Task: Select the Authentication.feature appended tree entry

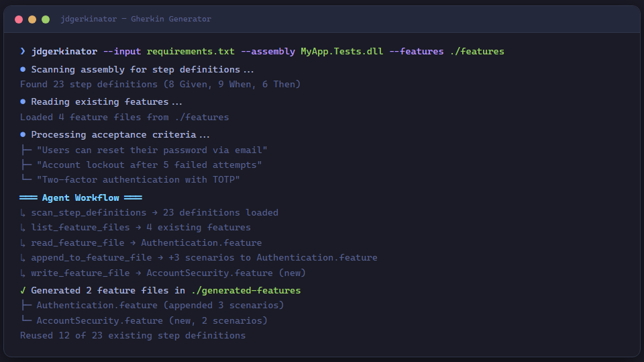Action: [160, 306]
